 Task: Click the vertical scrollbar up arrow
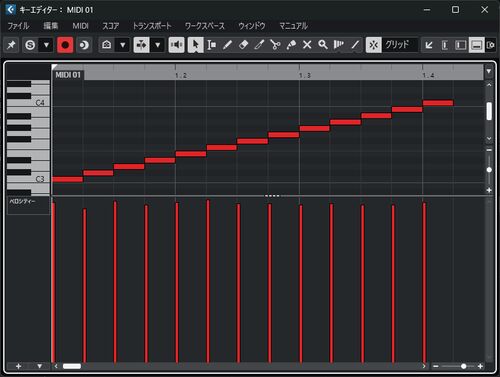pos(489,85)
